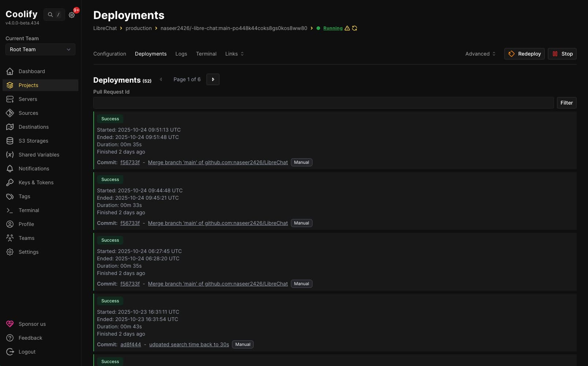This screenshot has height=366, width=588.
Task: Focus the Pull Request Id field
Action: click(x=323, y=103)
